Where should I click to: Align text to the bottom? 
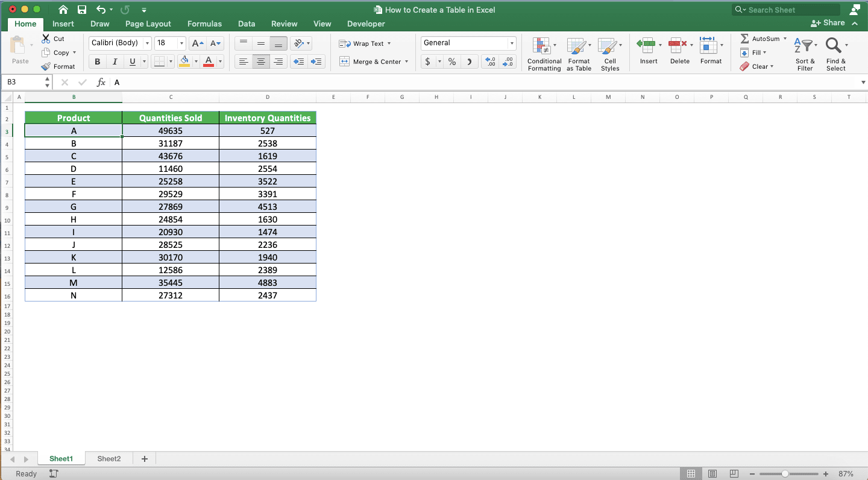coord(278,43)
